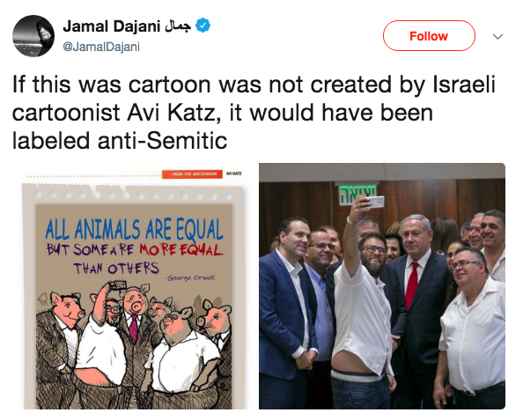Click the Arabic name next to Jamal Dajani

coord(178,26)
